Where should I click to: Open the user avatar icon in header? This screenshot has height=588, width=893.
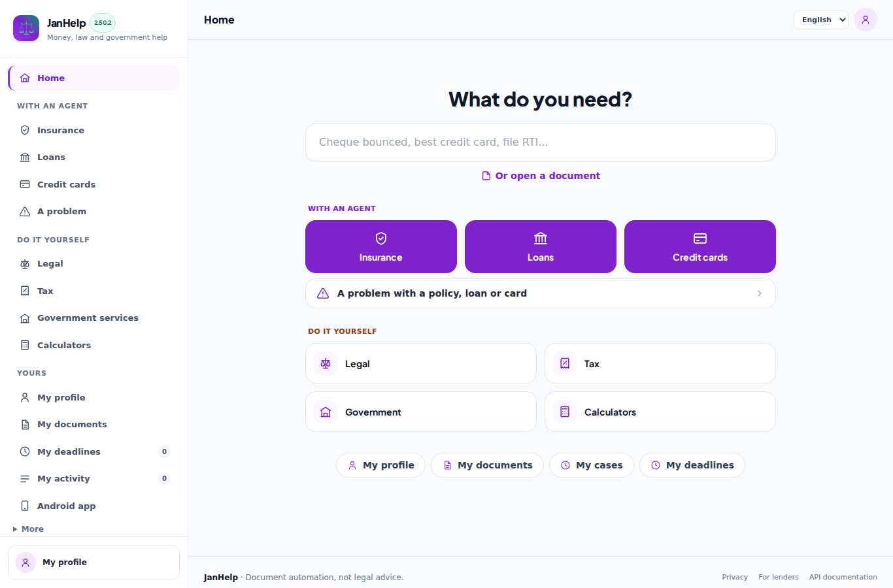click(x=866, y=20)
